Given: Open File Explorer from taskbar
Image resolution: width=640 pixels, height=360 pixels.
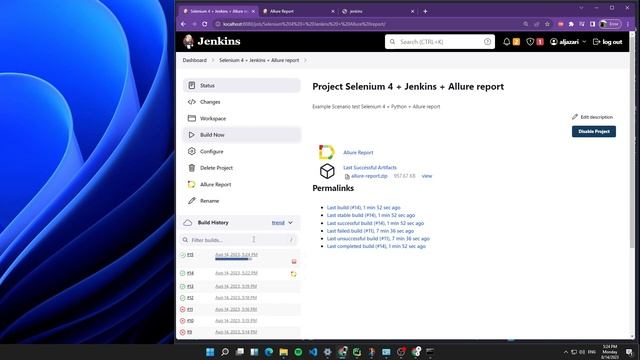Looking at the screenshot, I should (283, 352).
